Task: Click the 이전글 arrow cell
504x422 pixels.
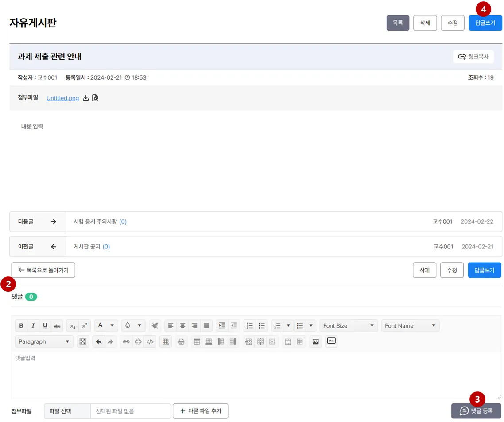Action: pyautogui.click(x=37, y=247)
